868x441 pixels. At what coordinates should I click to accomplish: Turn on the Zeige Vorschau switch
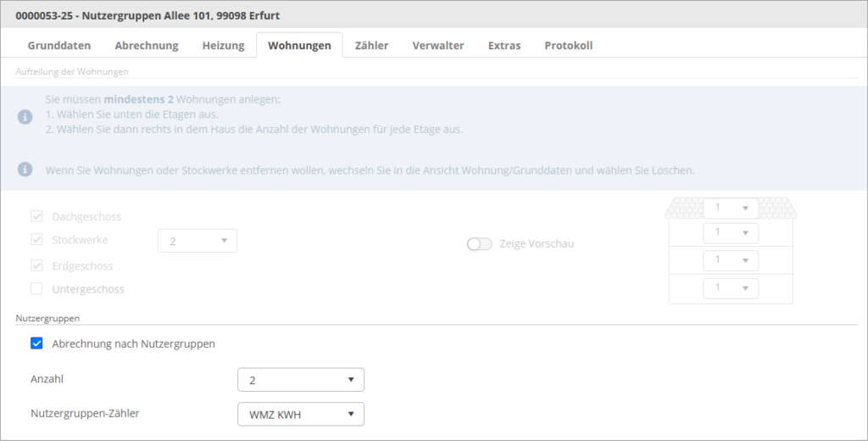(x=479, y=244)
